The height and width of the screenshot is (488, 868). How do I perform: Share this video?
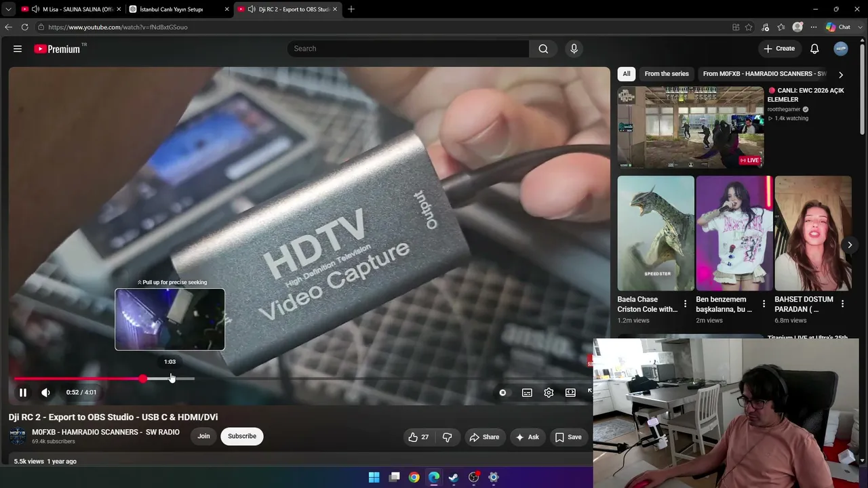[484, 437]
